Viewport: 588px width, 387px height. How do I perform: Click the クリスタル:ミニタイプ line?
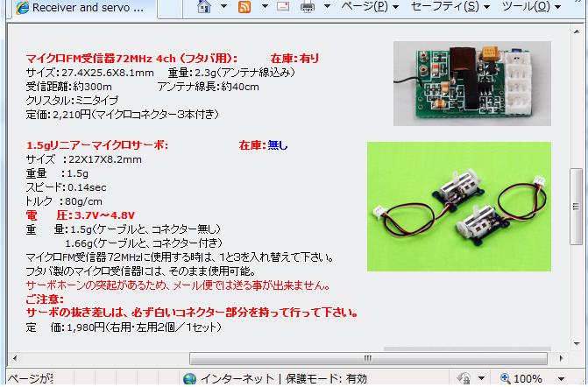(72, 101)
